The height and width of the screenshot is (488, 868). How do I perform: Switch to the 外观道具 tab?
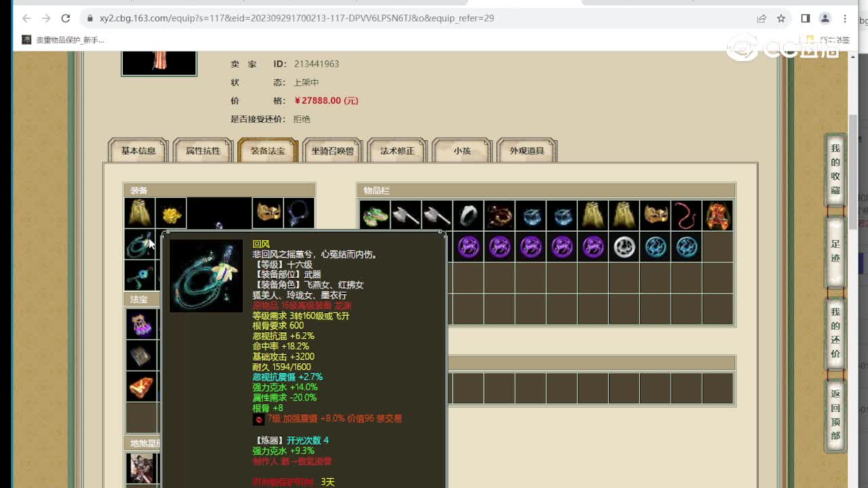[527, 150]
